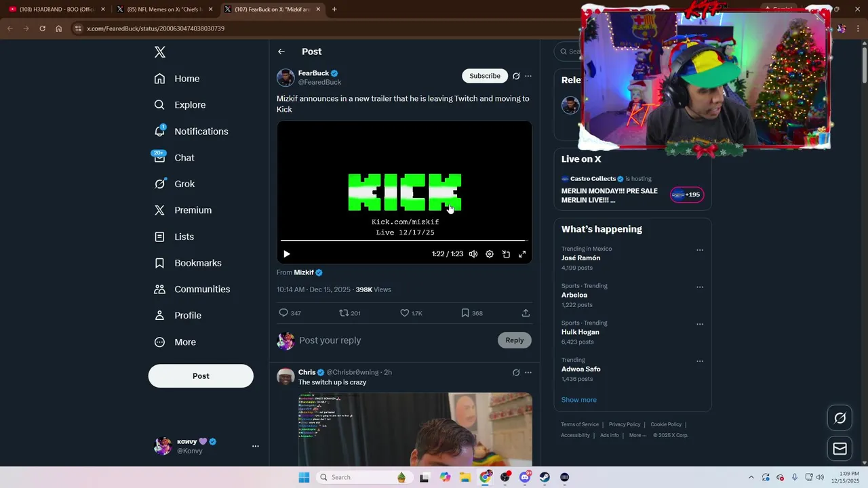Open Lists in the sidebar

pyautogui.click(x=174, y=237)
